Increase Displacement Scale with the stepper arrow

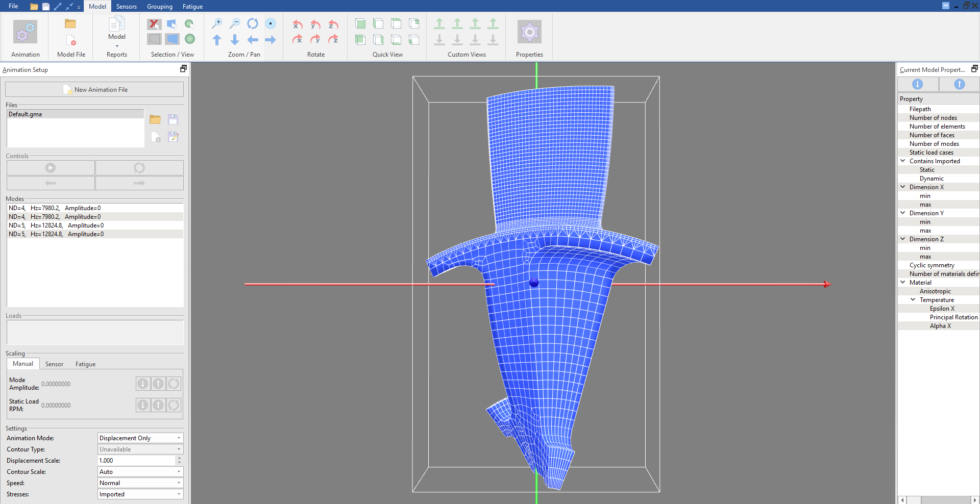[x=179, y=458]
